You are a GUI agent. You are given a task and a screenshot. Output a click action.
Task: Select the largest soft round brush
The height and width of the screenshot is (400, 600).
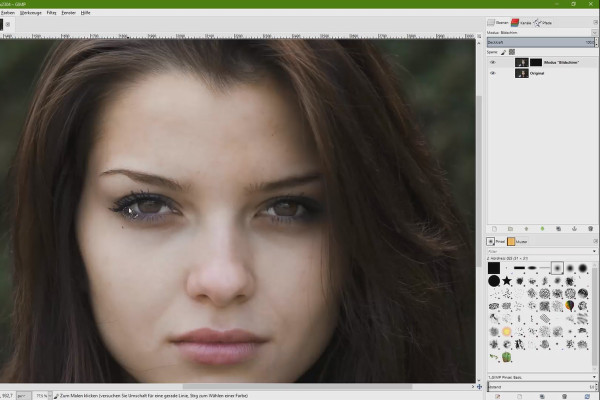pyautogui.click(x=582, y=268)
